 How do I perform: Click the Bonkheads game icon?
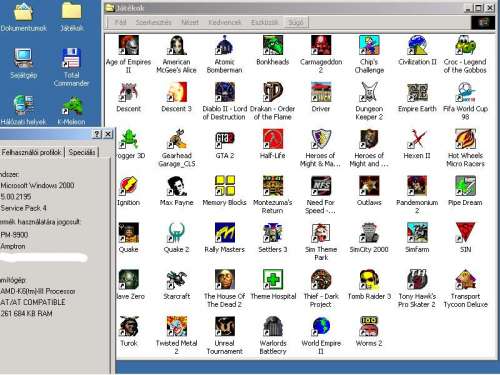point(273,45)
